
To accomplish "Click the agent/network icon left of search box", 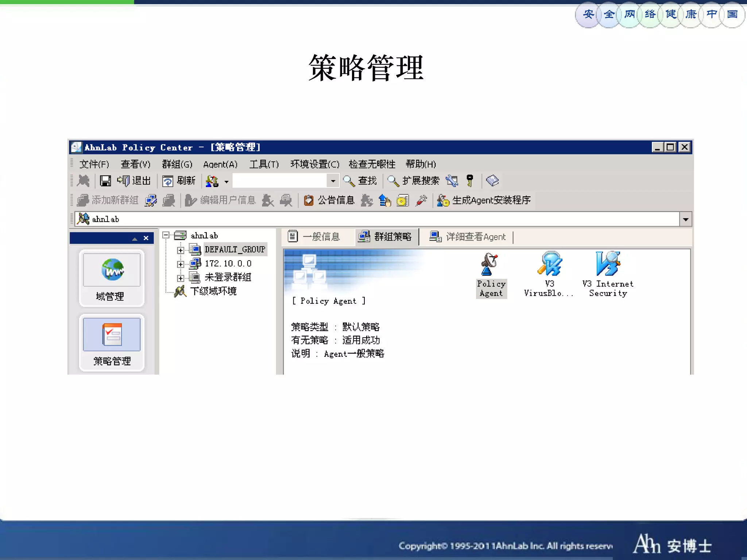I will [212, 181].
